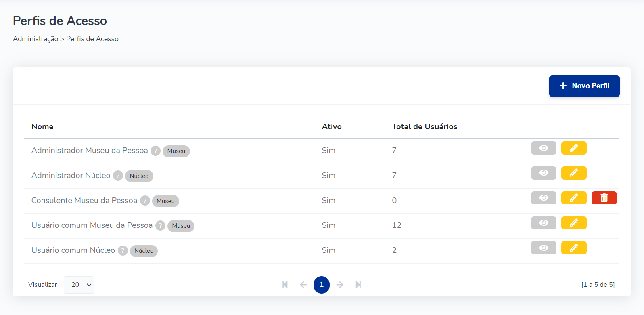View Consulente Museu da Pessoa profile details
Viewport: 644px width, 315px height.
tap(543, 198)
